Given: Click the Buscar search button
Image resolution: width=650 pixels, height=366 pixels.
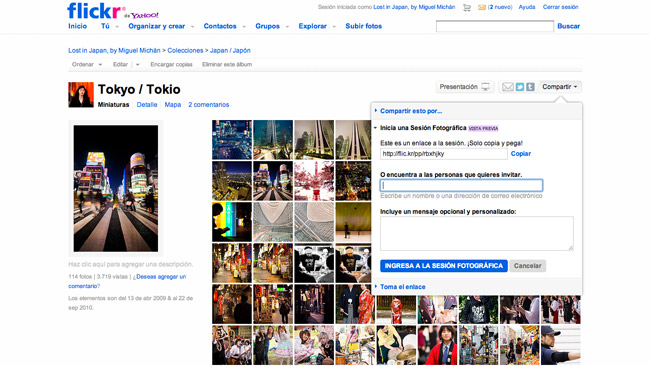Looking at the screenshot, I should click(568, 26).
